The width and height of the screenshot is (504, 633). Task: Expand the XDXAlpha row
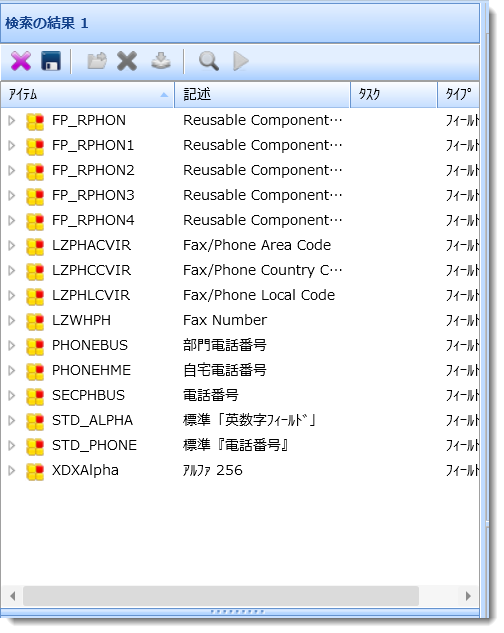coord(12,471)
